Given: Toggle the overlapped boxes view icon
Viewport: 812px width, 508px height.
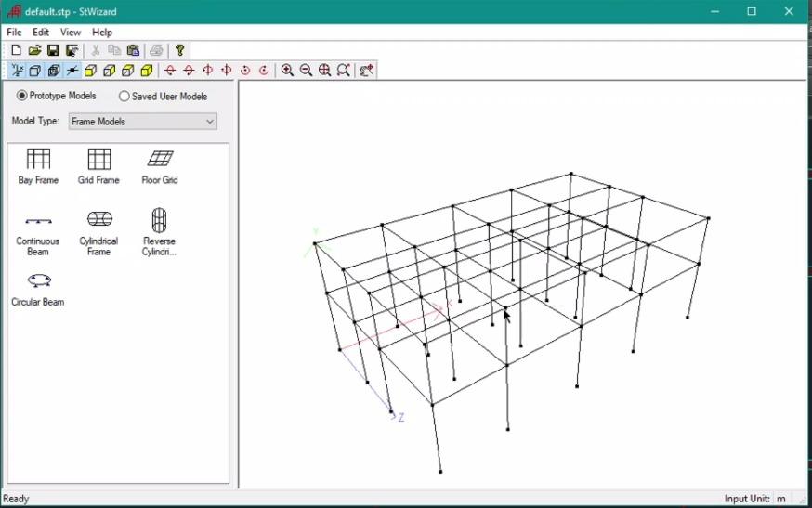Looking at the screenshot, I should (54, 71).
